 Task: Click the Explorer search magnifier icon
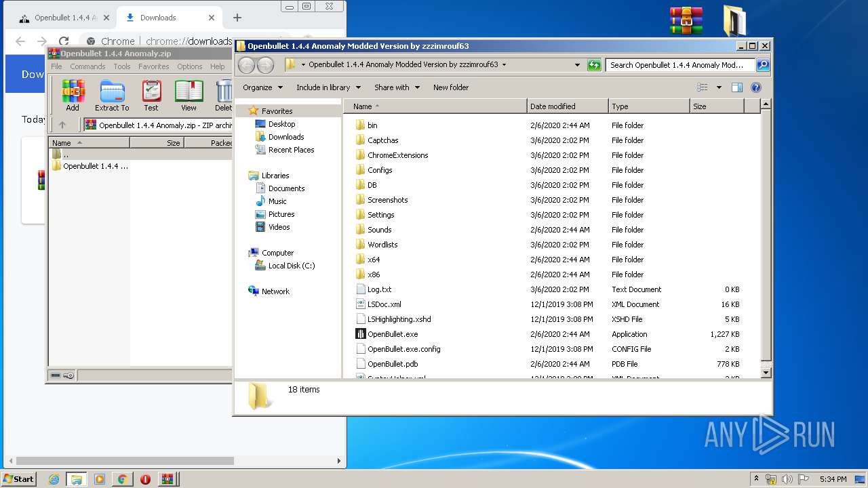pos(763,65)
